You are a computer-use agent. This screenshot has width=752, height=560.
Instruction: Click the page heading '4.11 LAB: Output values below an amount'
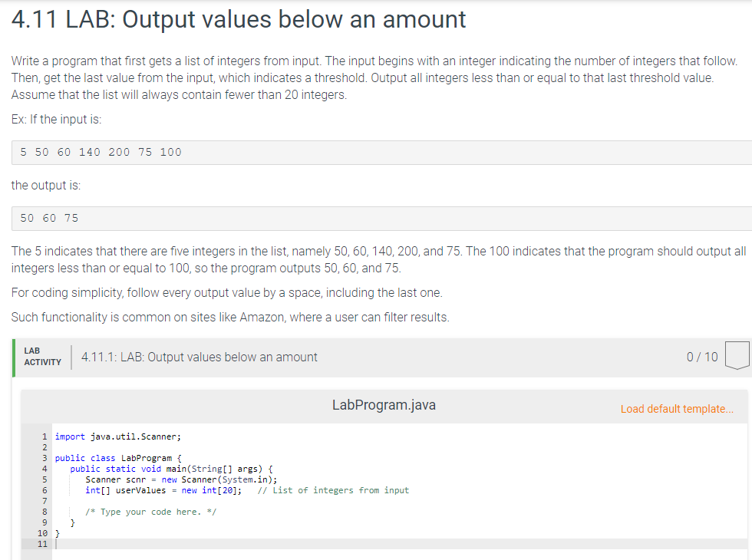(x=239, y=20)
